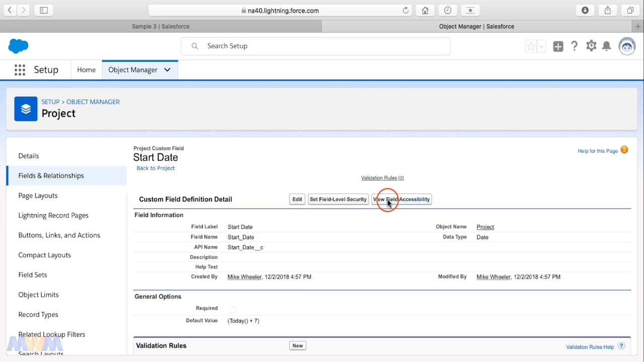Toggle the Required checkbox
The image size is (644, 362).
[232, 310]
